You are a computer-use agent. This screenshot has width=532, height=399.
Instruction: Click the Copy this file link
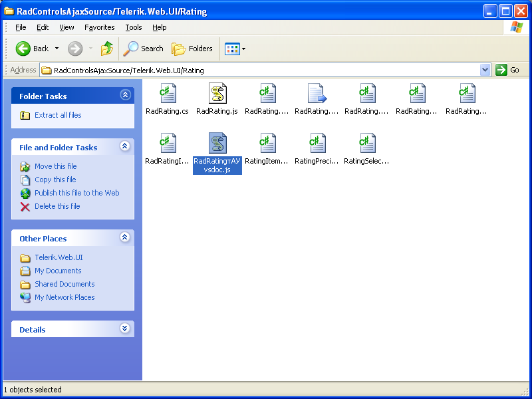(x=55, y=180)
